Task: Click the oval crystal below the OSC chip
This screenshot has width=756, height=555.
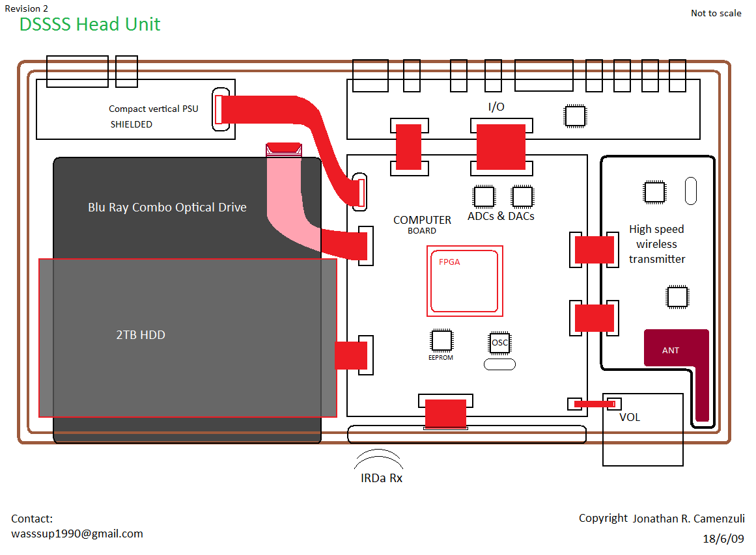Action: click(x=499, y=365)
